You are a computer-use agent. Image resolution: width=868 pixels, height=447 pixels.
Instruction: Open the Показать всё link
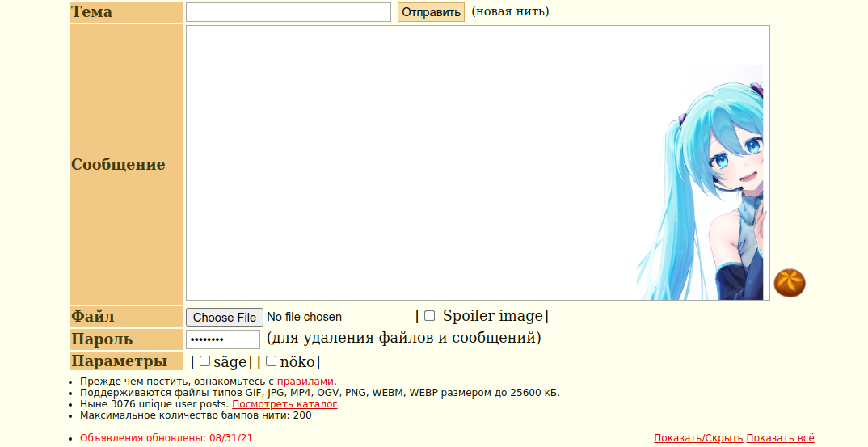pos(780,438)
